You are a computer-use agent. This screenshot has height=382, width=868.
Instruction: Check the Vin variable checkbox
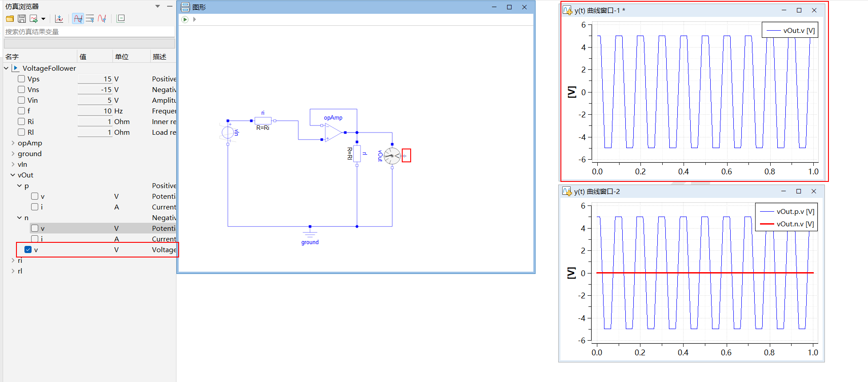coord(21,100)
